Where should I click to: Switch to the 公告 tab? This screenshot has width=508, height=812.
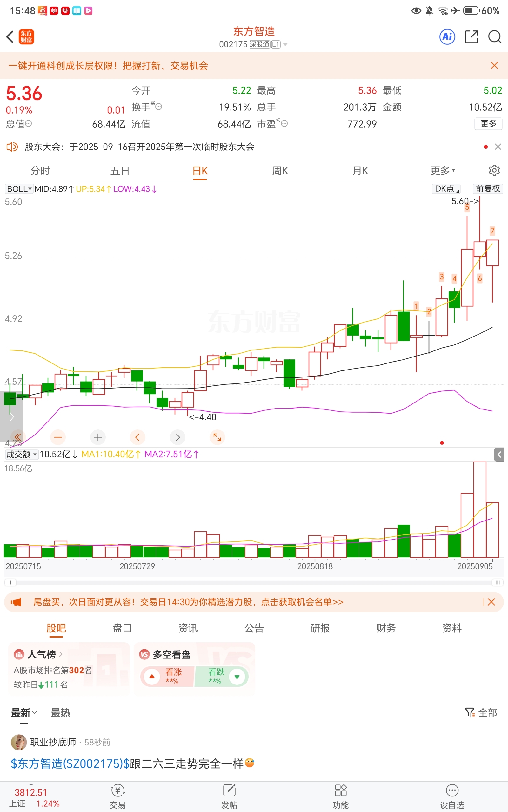(x=254, y=628)
